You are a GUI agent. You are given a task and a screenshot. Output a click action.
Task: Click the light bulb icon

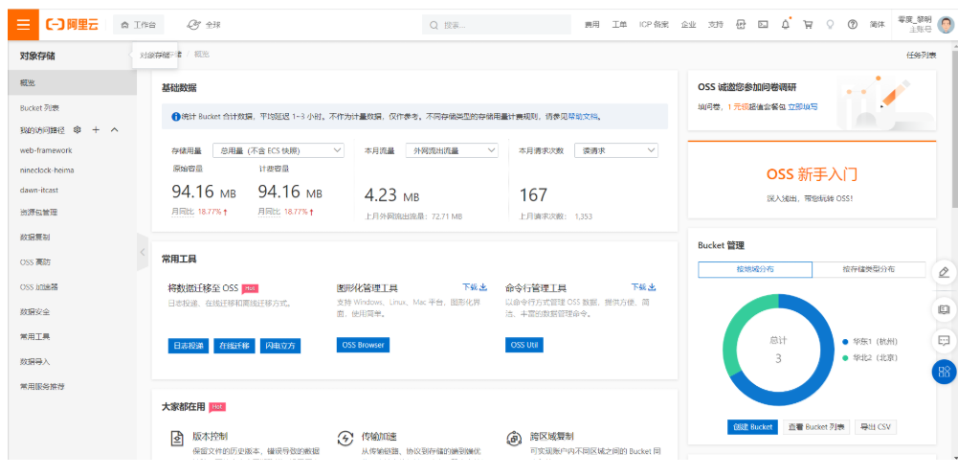(830, 24)
